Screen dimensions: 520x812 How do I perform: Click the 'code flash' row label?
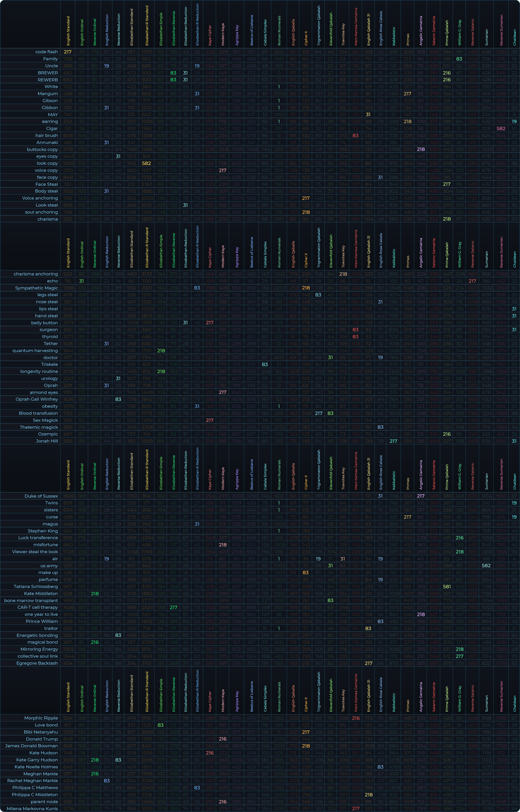tap(46, 52)
